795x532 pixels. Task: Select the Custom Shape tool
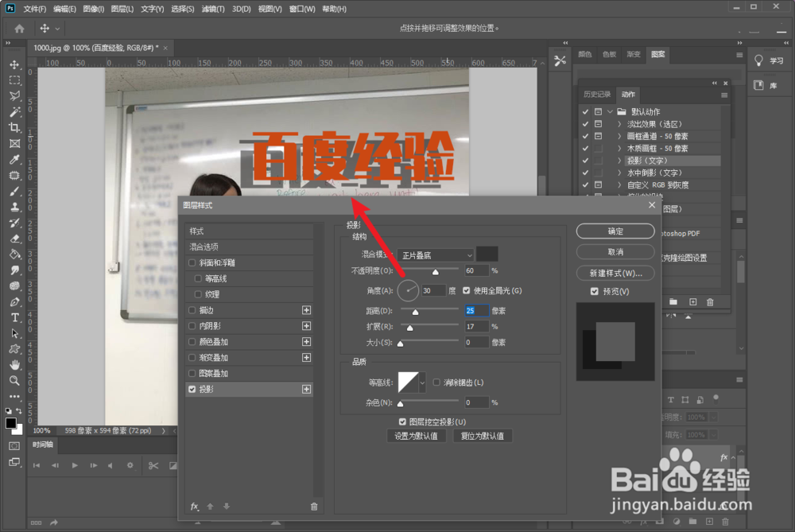coord(14,349)
